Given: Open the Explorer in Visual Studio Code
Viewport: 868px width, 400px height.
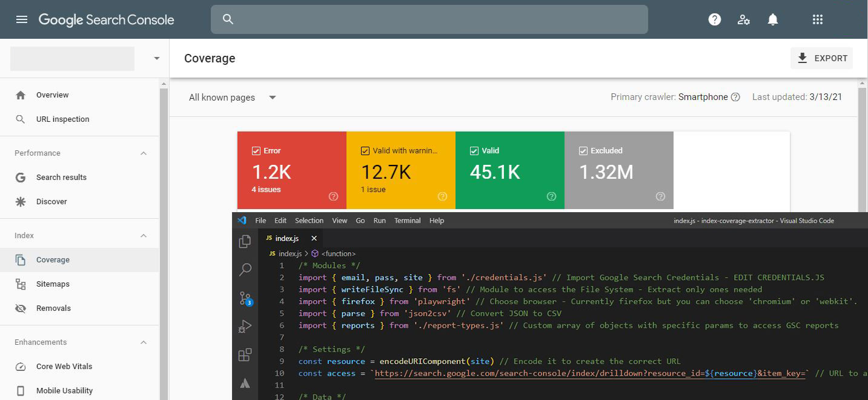Looking at the screenshot, I should click(245, 241).
